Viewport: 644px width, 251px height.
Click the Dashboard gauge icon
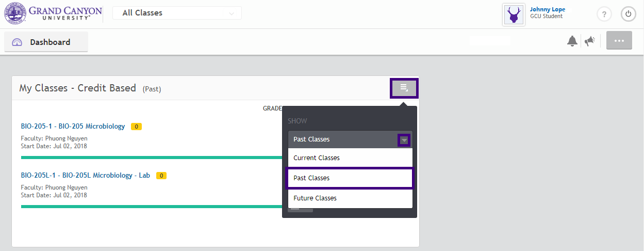tap(17, 42)
